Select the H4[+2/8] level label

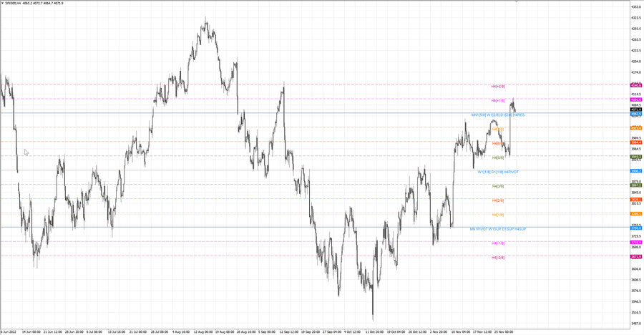pyautogui.click(x=498, y=87)
